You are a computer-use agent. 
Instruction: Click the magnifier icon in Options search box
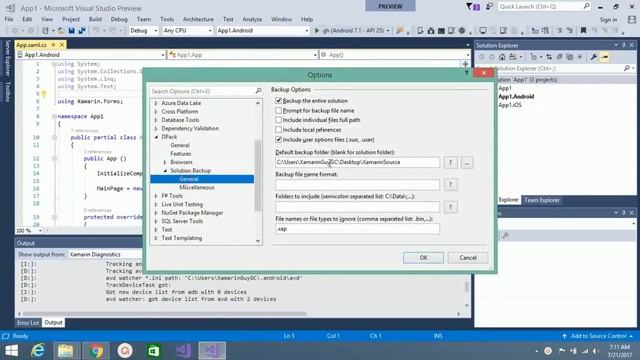click(258, 91)
